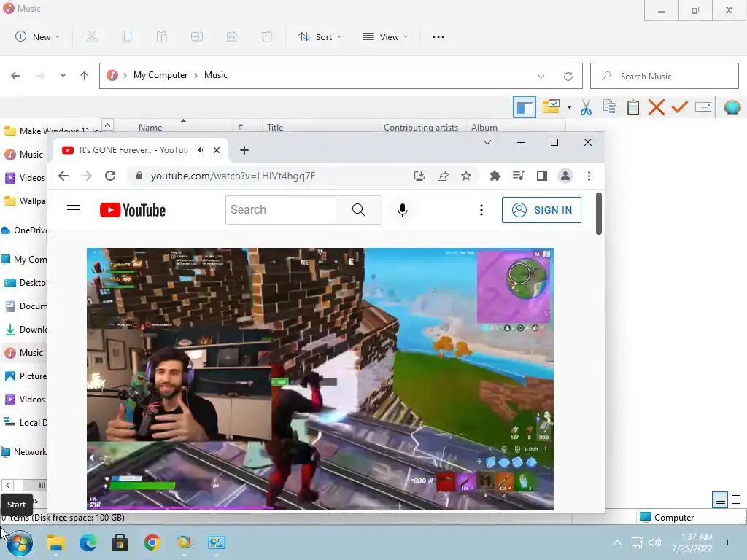Image resolution: width=747 pixels, height=560 pixels.
Task: Open the Windows Start orb button
Action: point(20,542)
